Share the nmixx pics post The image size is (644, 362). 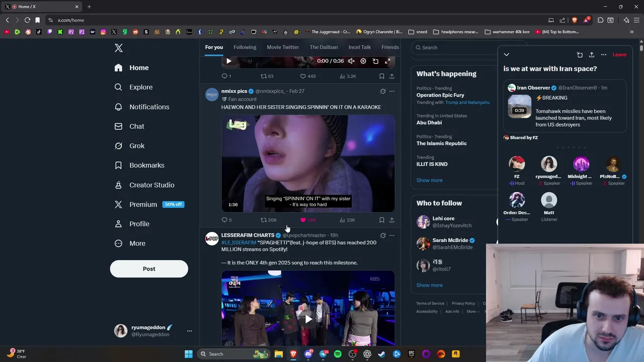tap(392, 220)
